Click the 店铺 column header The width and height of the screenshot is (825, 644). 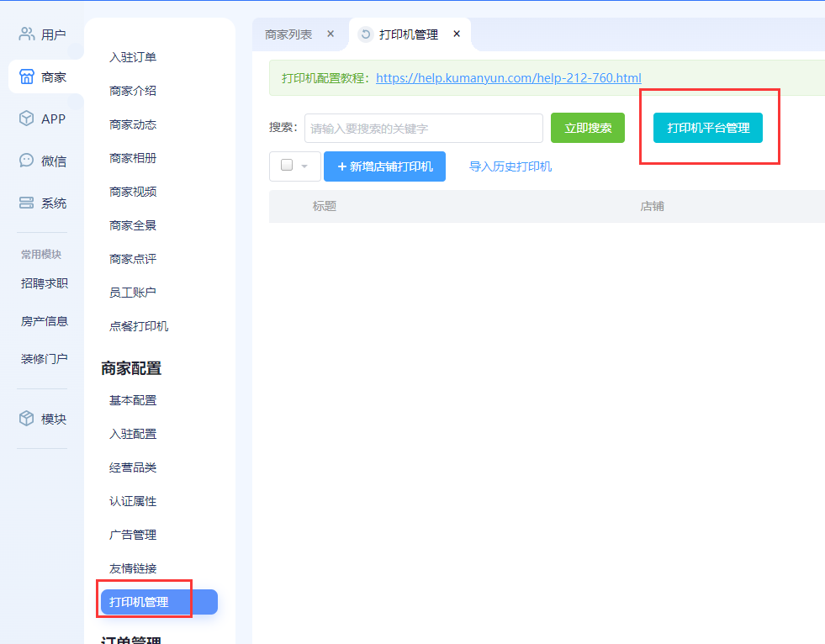(x=652, y=206)
